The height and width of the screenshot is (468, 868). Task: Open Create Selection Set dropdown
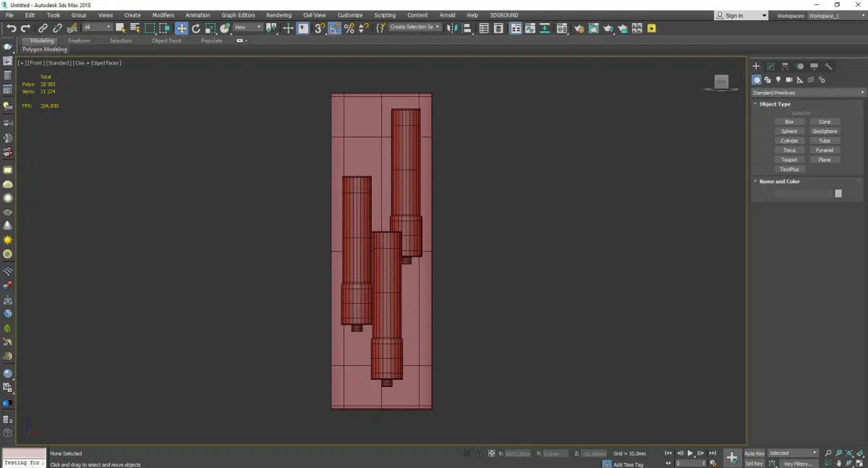pos(414,27)
